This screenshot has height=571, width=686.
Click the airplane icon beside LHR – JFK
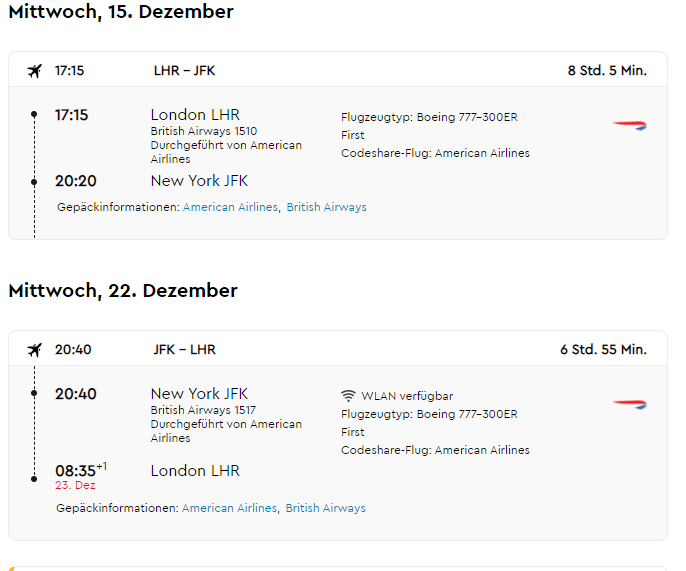35,71
